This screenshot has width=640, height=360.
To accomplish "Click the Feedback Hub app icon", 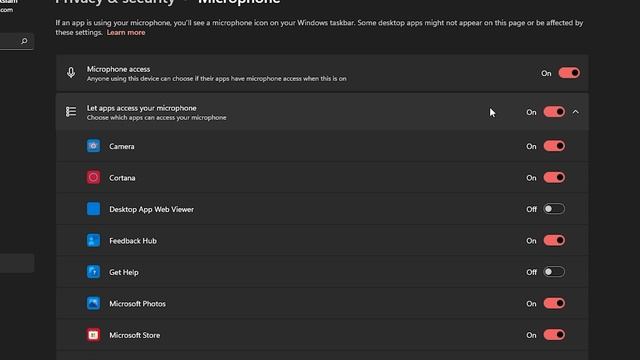I will click(x=93, y=240).
